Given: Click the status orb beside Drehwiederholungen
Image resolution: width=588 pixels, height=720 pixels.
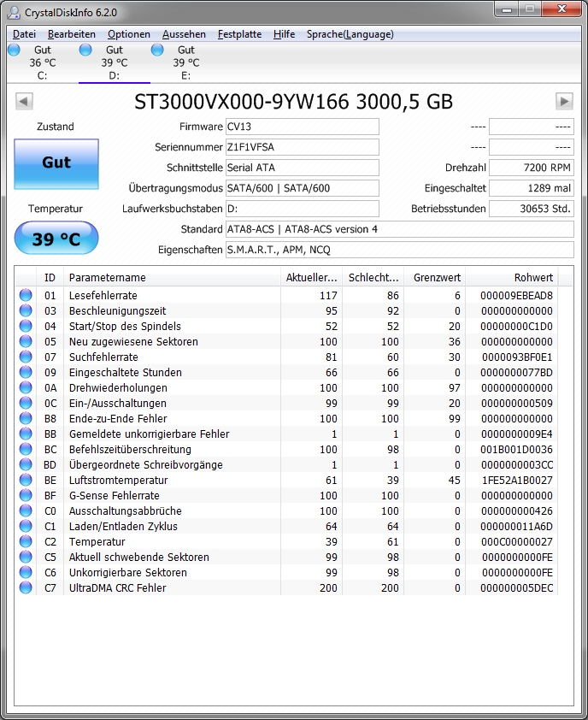Looking at the screenshot, I should [x=26, y=387].
